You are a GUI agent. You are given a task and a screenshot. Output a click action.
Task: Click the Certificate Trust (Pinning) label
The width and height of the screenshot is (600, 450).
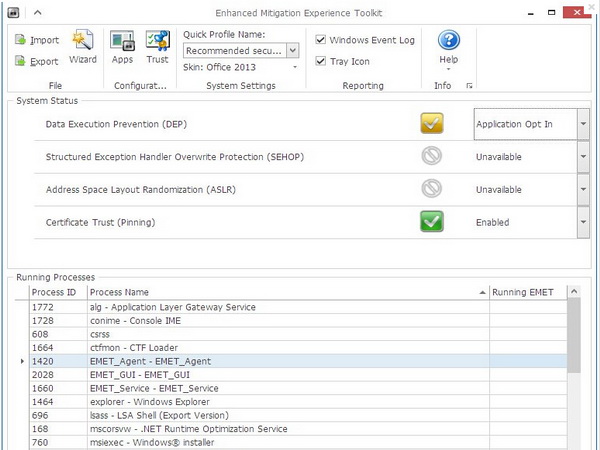(100, 222)
